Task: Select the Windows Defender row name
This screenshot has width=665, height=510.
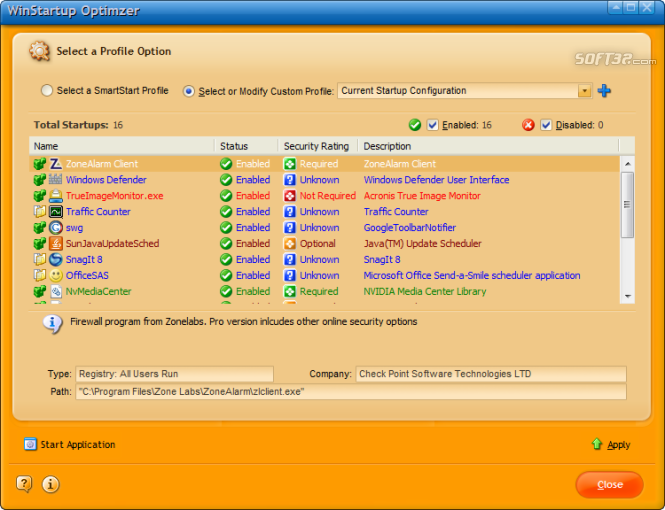Action: (x=106, y=180)
